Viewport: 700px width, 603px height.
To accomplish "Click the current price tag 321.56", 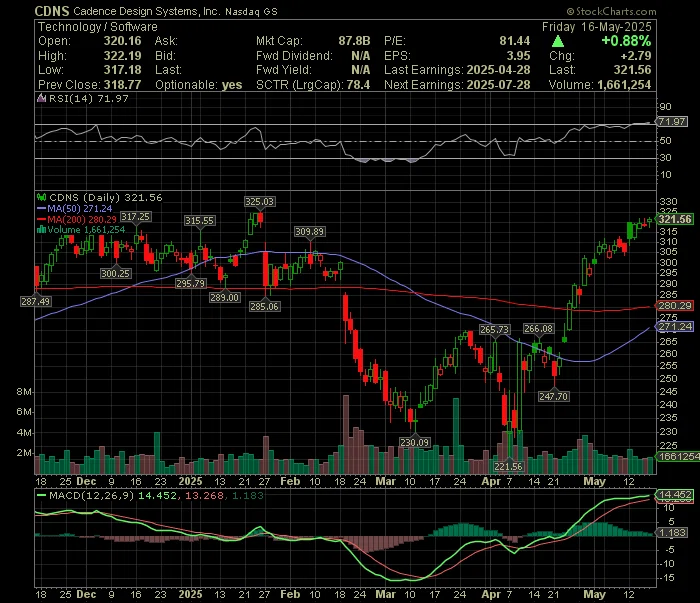I will point(675,219).
